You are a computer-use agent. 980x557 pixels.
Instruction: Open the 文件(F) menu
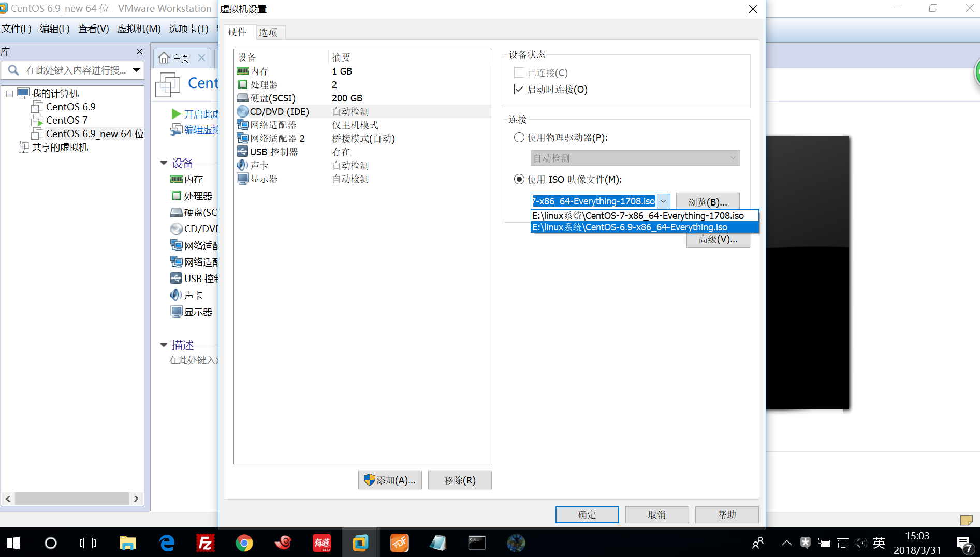[x=17, y=28]
